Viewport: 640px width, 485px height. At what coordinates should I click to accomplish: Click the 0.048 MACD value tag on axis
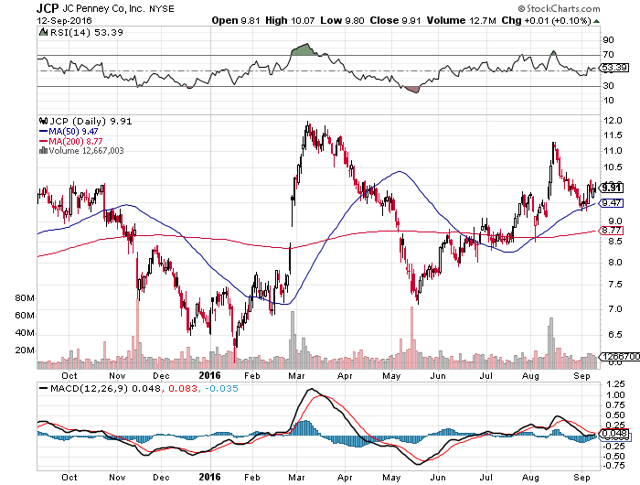point(614,433)
